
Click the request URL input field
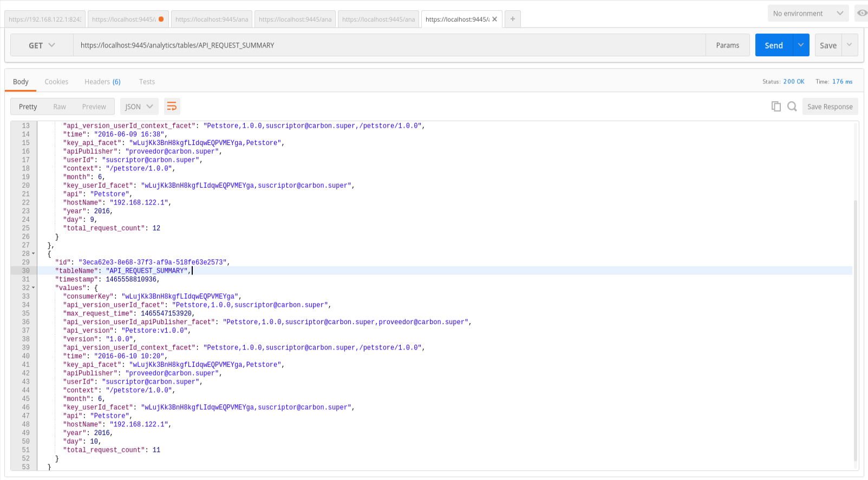point(389,45)
